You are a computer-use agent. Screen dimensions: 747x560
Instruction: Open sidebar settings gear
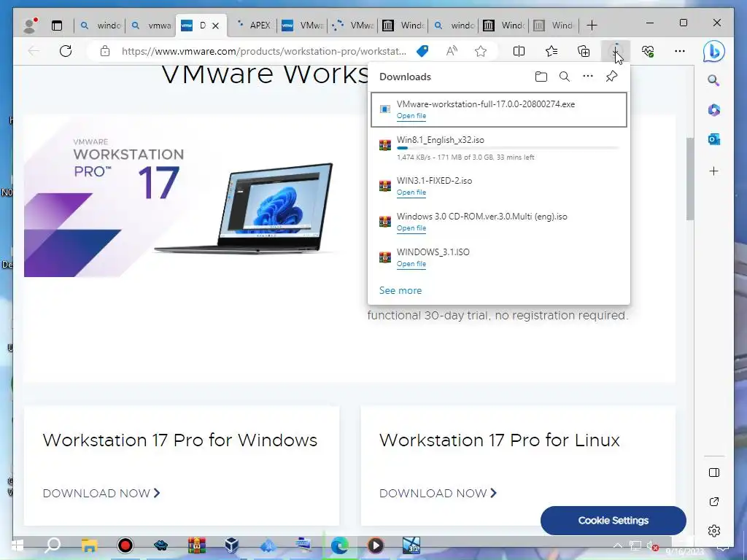(x=713, y=531)
